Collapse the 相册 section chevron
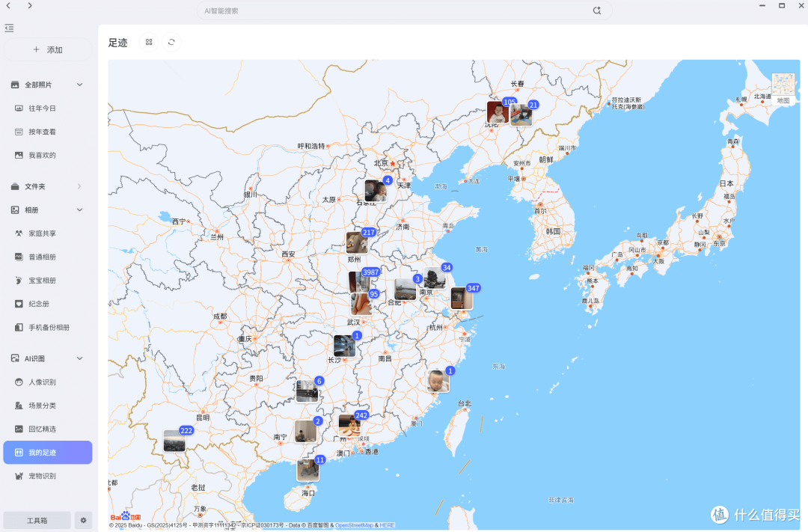The image size is (808, 532). pyautogui.click(x=80, y=210)
